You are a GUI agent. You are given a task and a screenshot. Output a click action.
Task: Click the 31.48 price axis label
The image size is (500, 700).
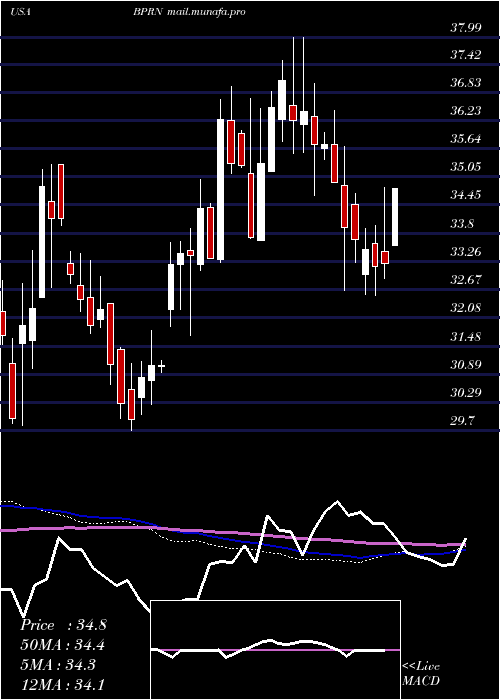466,337
